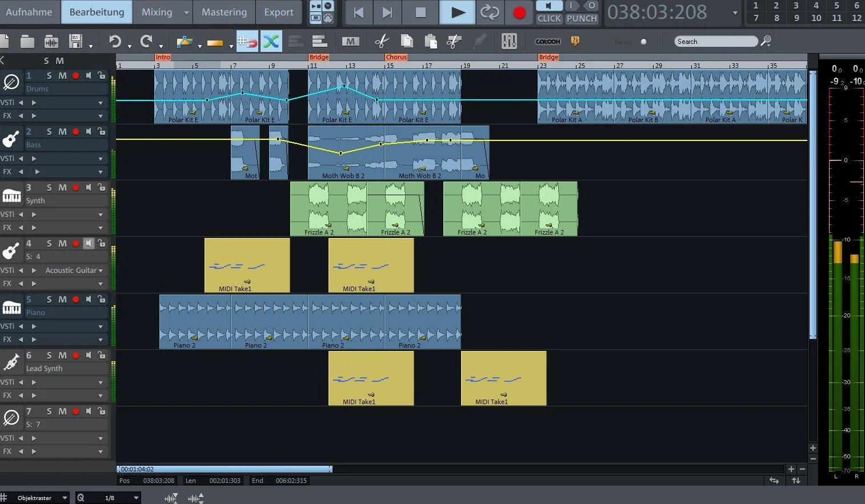Cut selection with the scissors icon
Viewport: 865px width, 504px height.
pos(382,41)
